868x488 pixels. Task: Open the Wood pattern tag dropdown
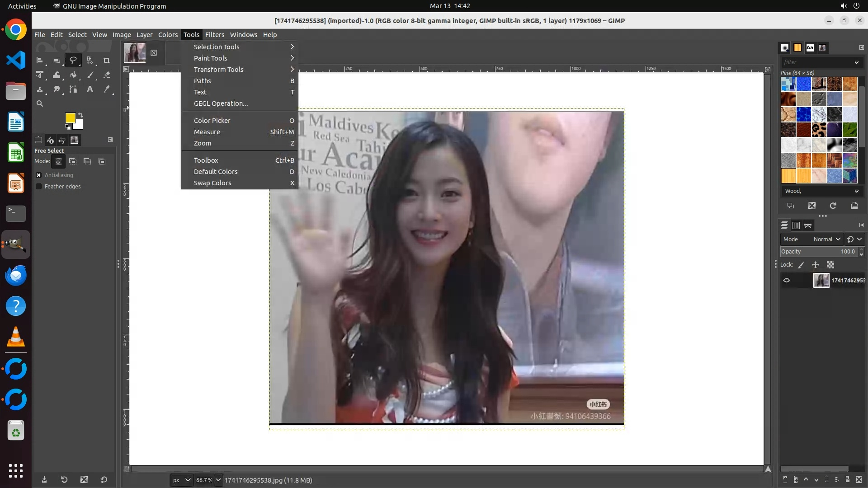tap(856, 191)
